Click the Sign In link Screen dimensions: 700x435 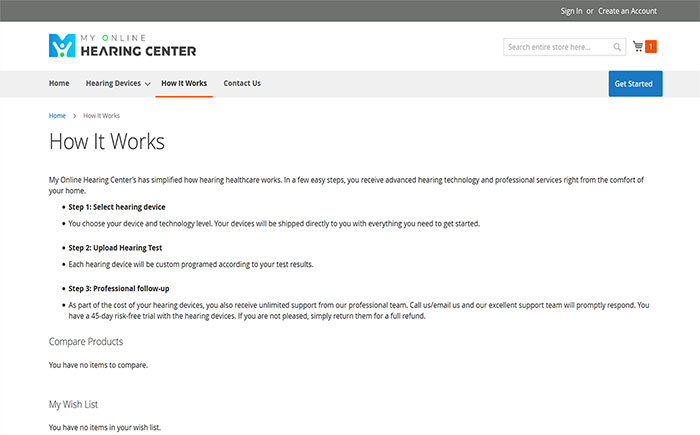[571, 11]
